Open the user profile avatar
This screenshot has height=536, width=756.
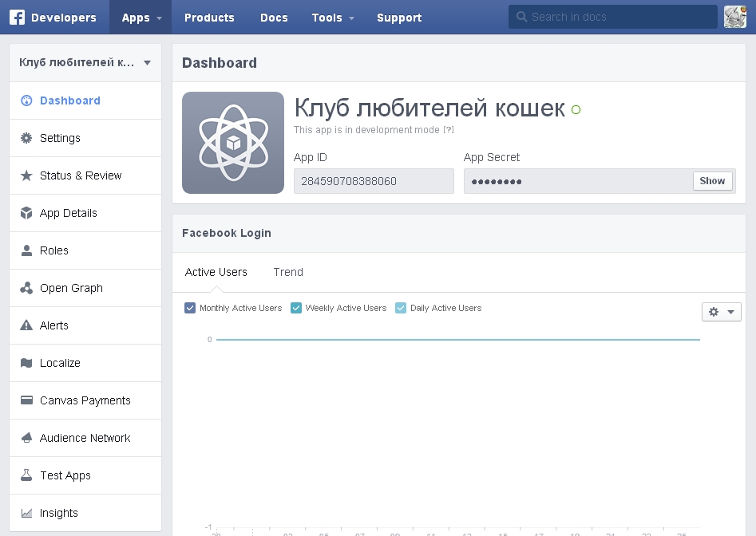click(734, 17)
